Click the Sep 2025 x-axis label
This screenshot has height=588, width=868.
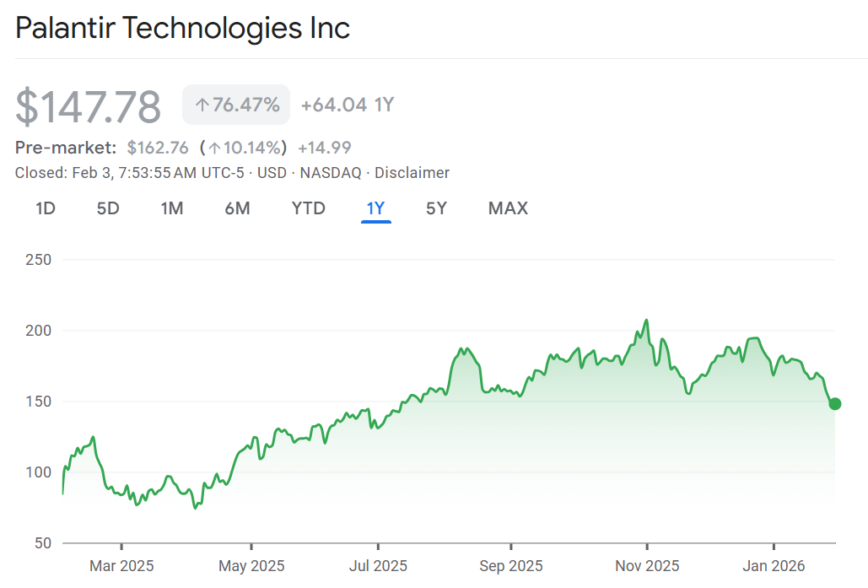point(510,565)
